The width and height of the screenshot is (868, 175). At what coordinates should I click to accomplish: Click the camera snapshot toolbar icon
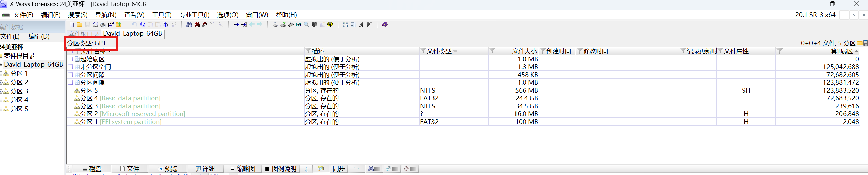click(314, 24)
